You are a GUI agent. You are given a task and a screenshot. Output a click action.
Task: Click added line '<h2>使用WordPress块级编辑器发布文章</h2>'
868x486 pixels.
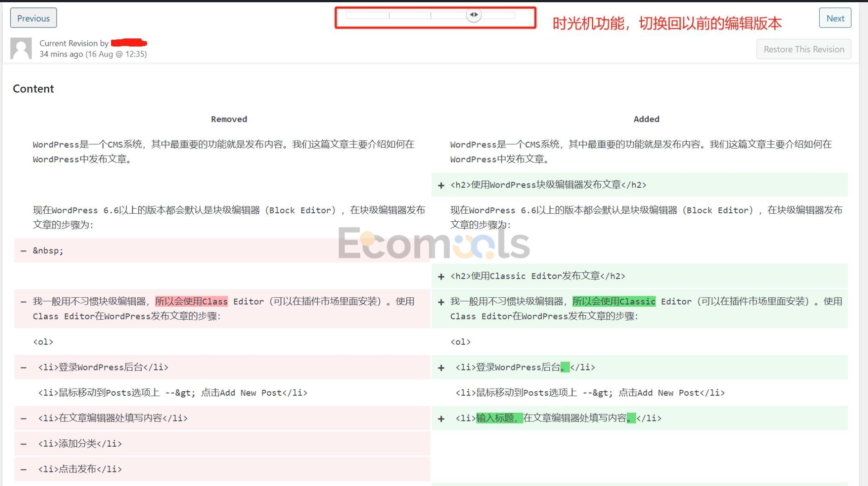pyautogui.click(x=640, y=185)
